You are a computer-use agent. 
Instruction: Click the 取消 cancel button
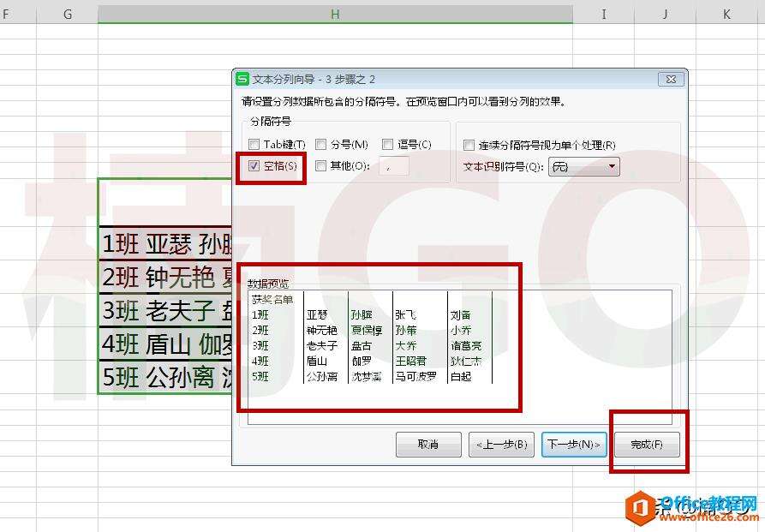(428, 445)
